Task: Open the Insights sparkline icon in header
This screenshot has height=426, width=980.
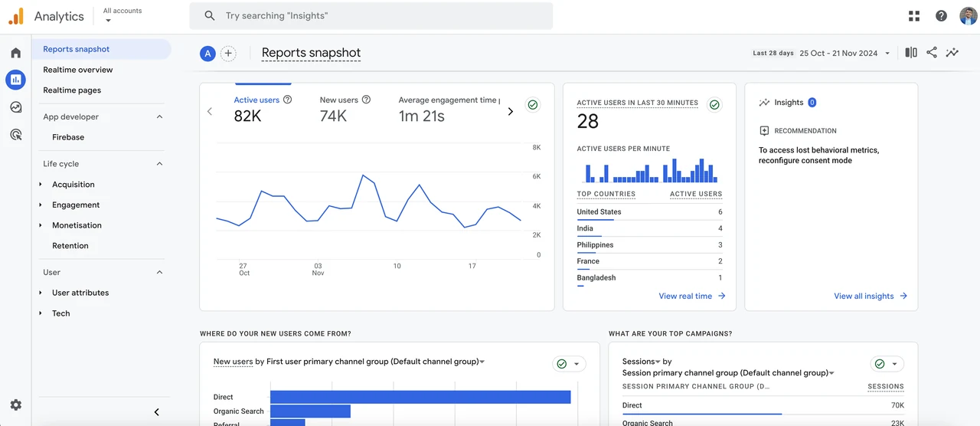Action: point(952,53)
